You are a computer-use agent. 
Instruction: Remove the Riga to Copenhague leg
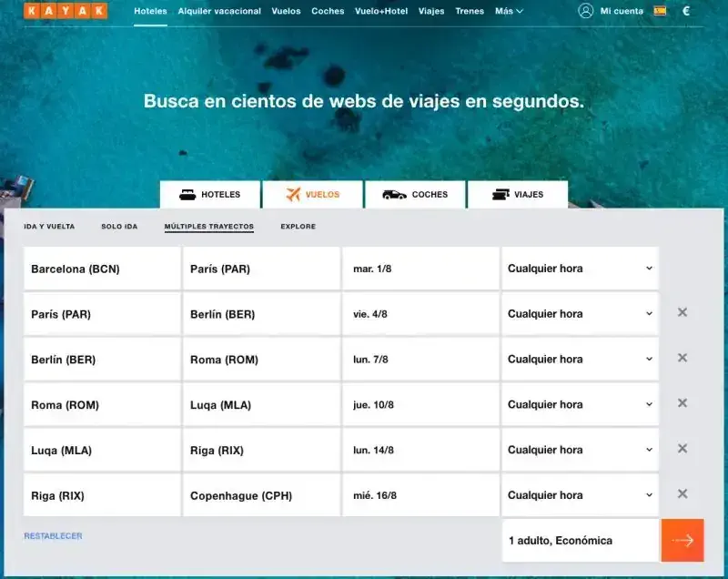682,493
